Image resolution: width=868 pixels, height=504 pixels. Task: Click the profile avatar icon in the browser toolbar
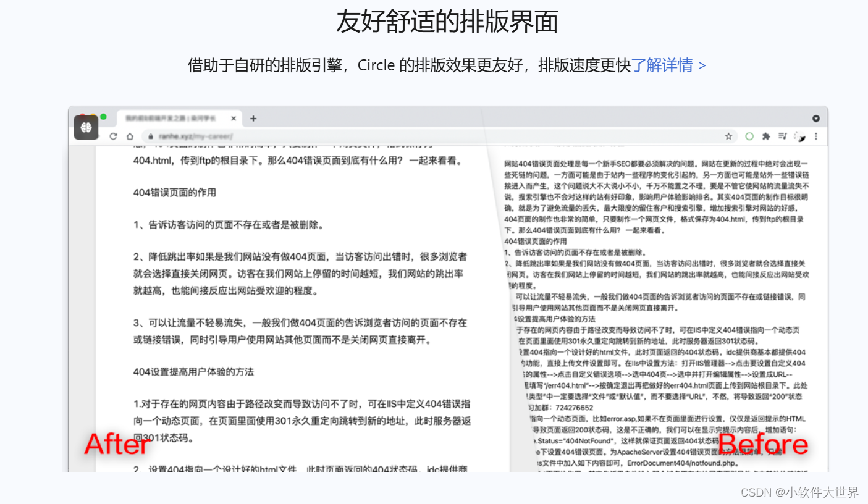pyautogui.click(x=800, y=136)
